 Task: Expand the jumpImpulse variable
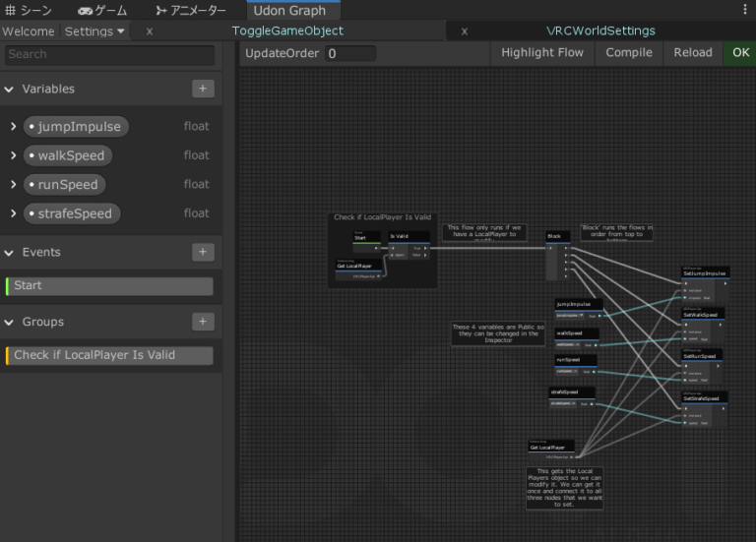click(x=13, y=127)
